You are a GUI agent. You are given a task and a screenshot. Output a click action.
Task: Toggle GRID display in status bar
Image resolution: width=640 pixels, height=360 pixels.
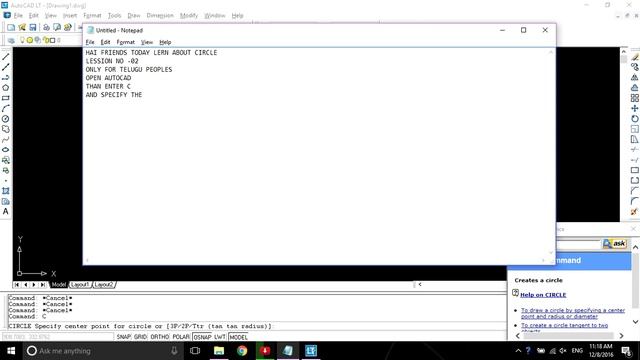140,337
